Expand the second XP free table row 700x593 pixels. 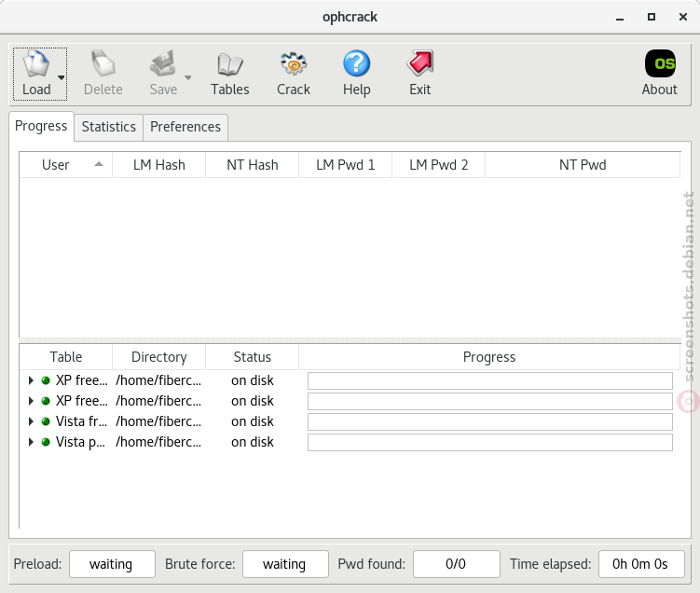click(x=31, y=401)
